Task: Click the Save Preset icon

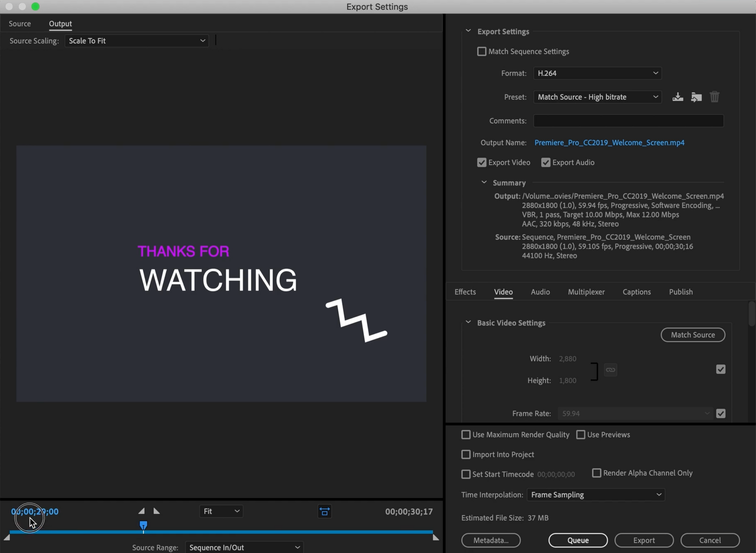Action: point(677,97)
